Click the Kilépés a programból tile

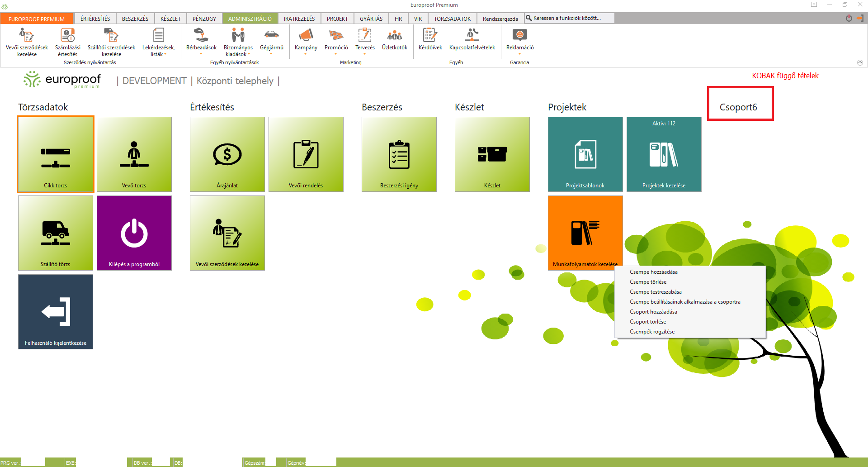coord(134,233)
